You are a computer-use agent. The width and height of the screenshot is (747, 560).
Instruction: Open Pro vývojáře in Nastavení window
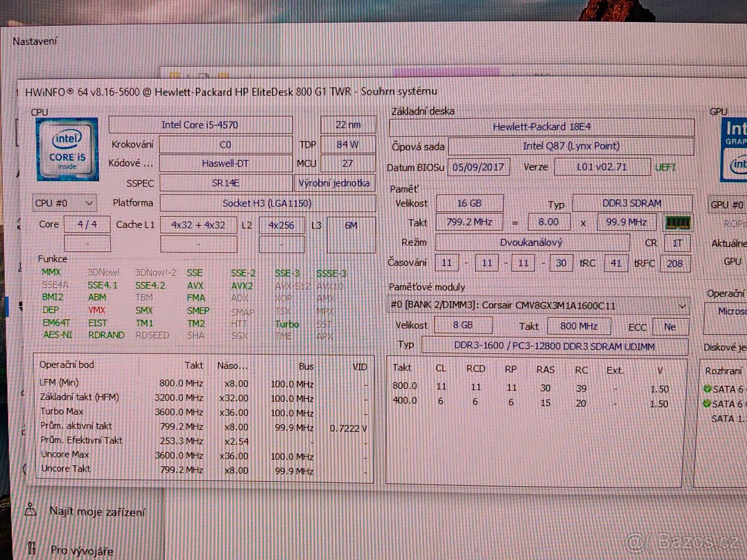(82, 550)
